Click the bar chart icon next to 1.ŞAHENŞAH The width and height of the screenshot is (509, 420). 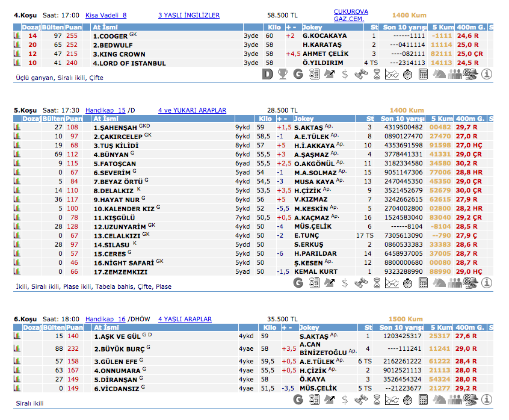coord(17,128)
